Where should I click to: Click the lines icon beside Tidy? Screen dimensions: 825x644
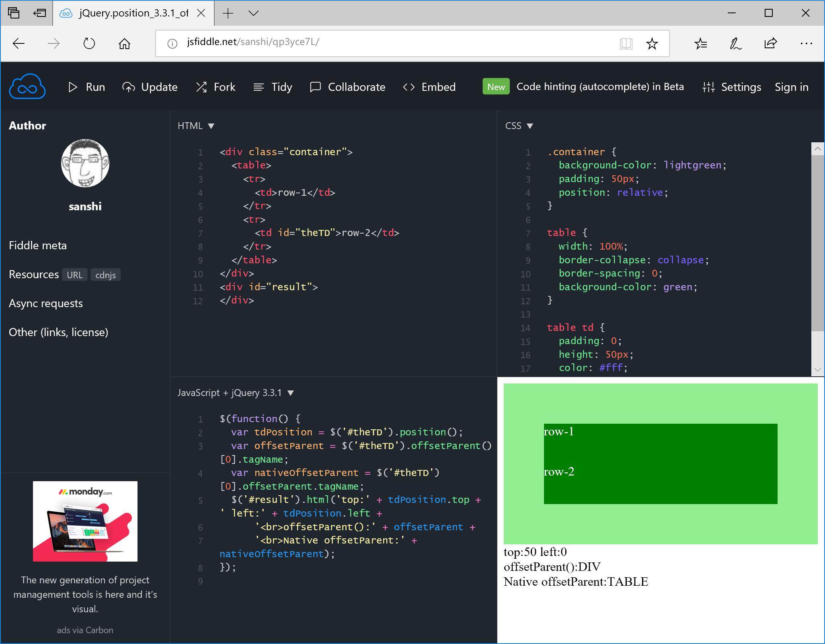pyautogui.click(x=259, y=87)
